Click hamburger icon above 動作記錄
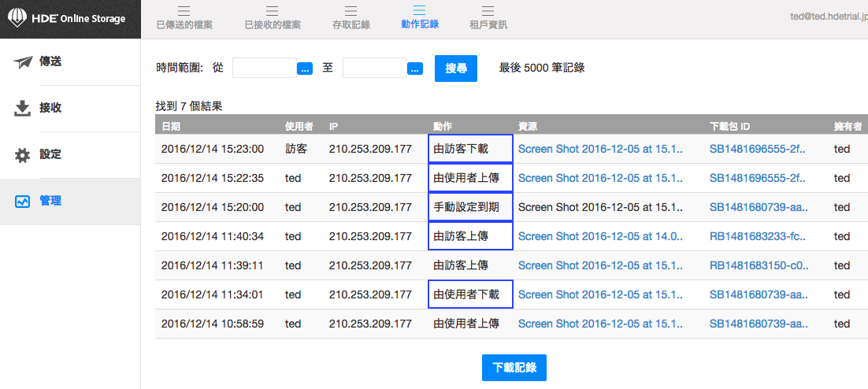This screenshot has width=868, height=389. click(420, 10)
